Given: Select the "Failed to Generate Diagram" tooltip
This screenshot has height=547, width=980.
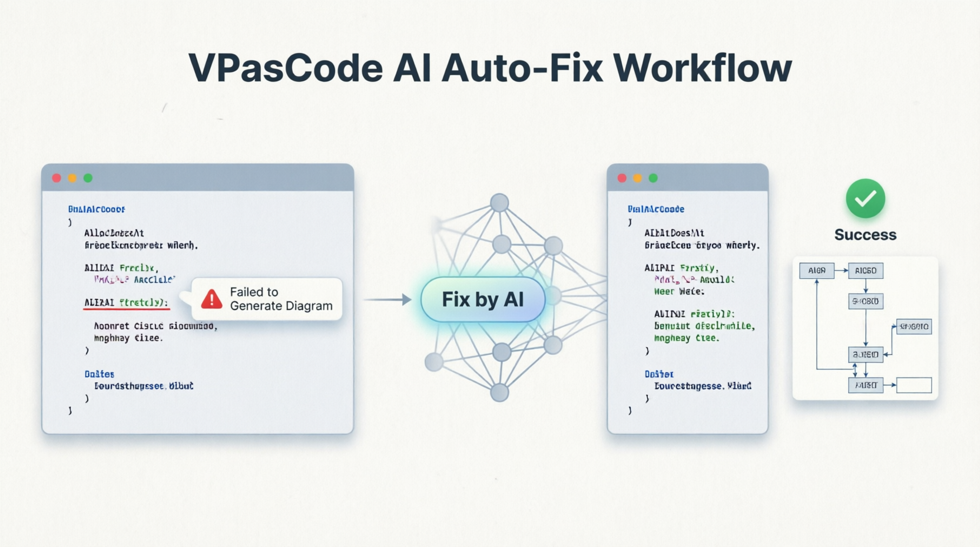Looking at the screenshot, I should click(267, 299).
